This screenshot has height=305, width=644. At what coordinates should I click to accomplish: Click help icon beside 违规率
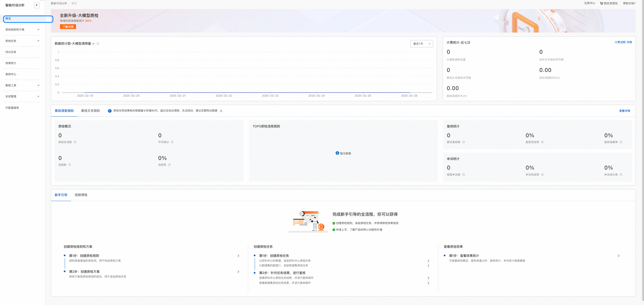(169, 165)
